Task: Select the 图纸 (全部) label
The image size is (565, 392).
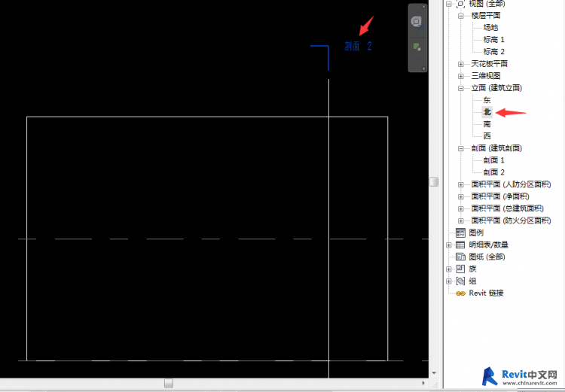Action: pos(487,257)
